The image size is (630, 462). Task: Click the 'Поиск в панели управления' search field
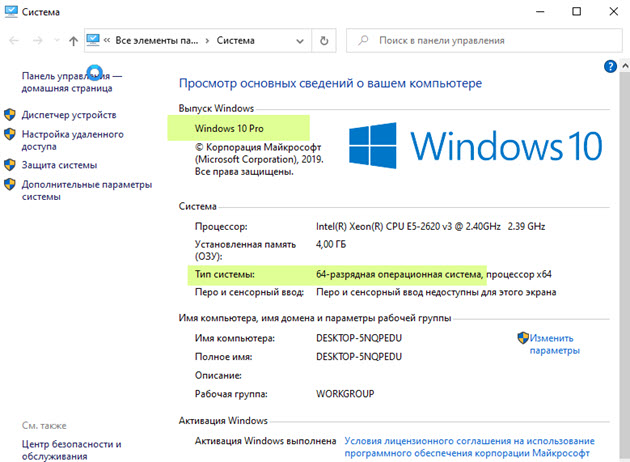pos(484,41)
